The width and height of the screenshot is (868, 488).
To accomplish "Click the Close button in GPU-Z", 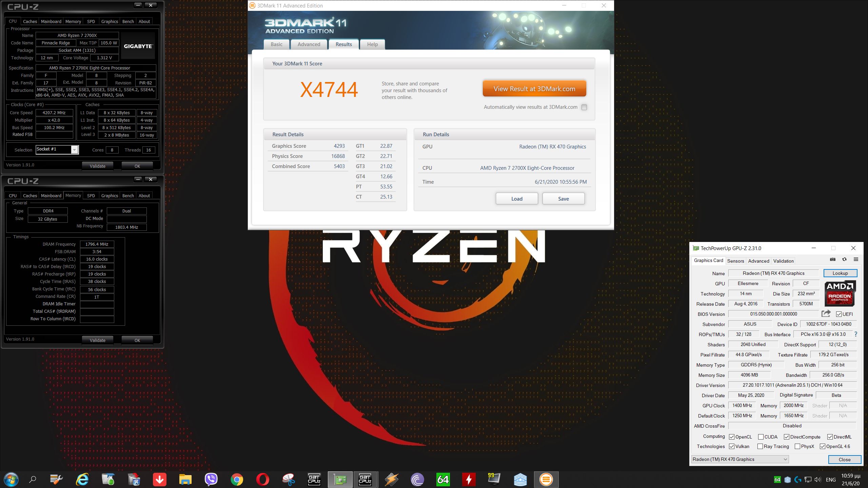I will [845, 460].
